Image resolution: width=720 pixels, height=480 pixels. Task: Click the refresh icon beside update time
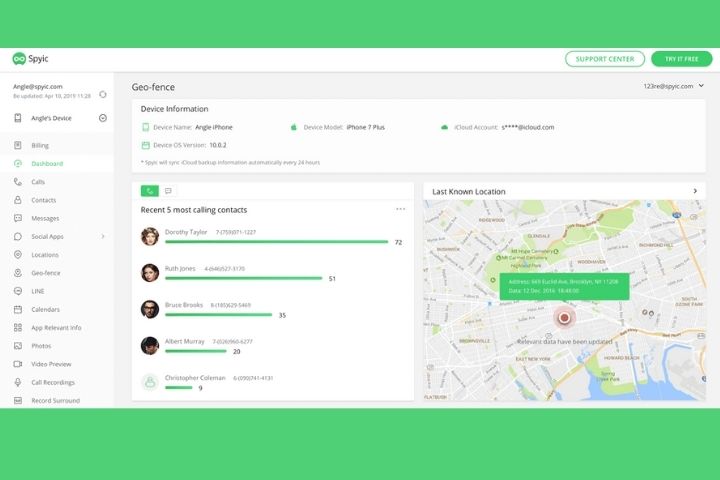(x=103, y=95)
